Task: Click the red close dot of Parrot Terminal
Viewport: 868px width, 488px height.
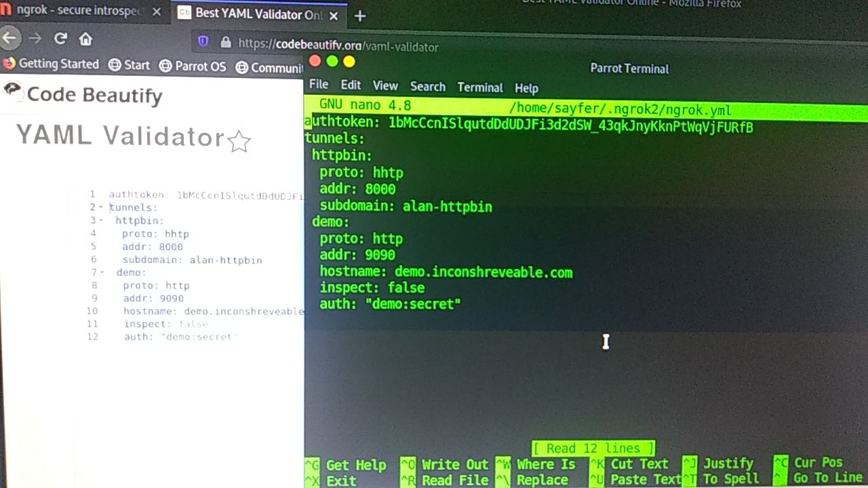Action: pyautogui.click(x=315, y=61)
